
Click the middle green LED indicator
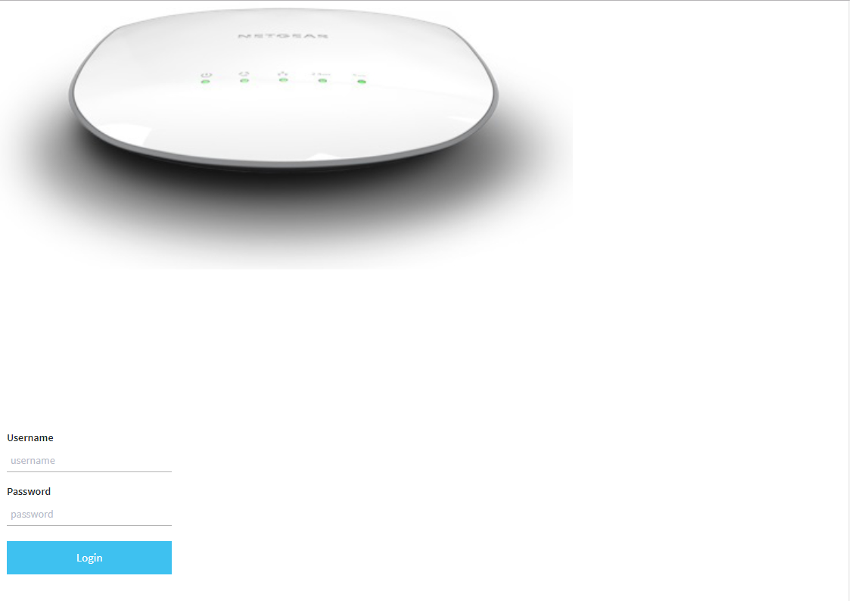pos(283,80)
